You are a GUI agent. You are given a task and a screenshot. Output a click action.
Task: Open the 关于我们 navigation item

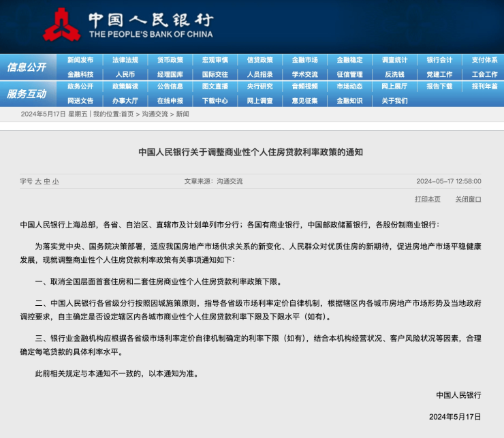pyautogui.click(x=395, y=101)
